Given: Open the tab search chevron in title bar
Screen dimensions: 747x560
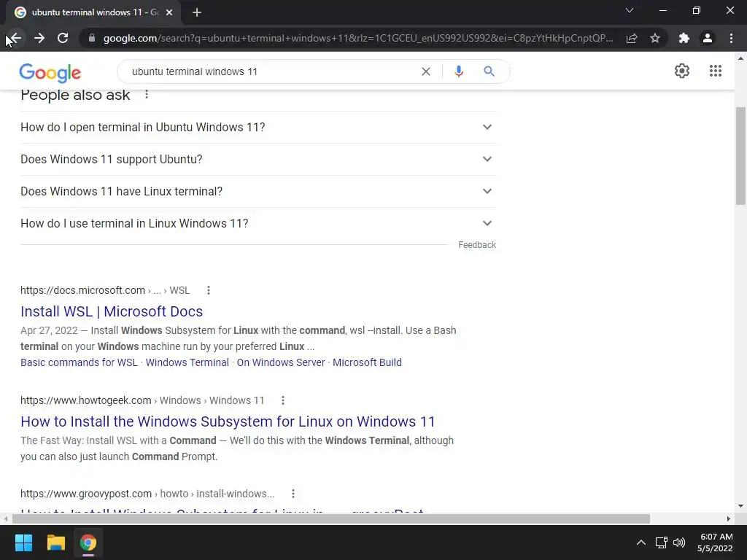Looking at the screenshot, I should pyautogui.click(x=630, y=10).
